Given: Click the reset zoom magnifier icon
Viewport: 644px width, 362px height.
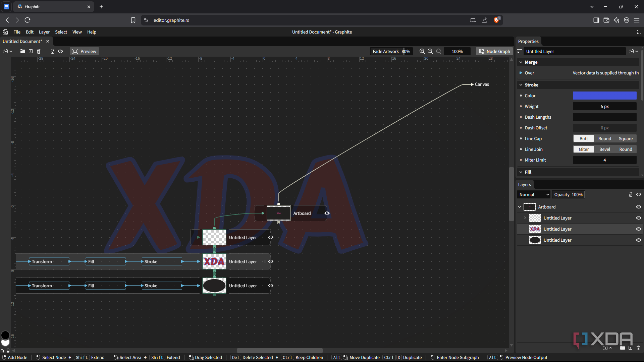Looking at the screenshot, I should [x=439, y=51].
